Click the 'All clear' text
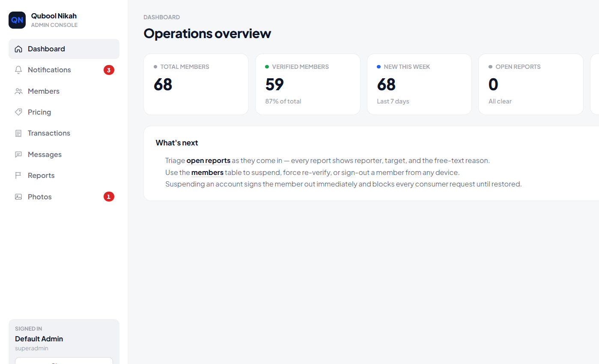The width and height of the screenshot is (599, 364). [500, 101]
